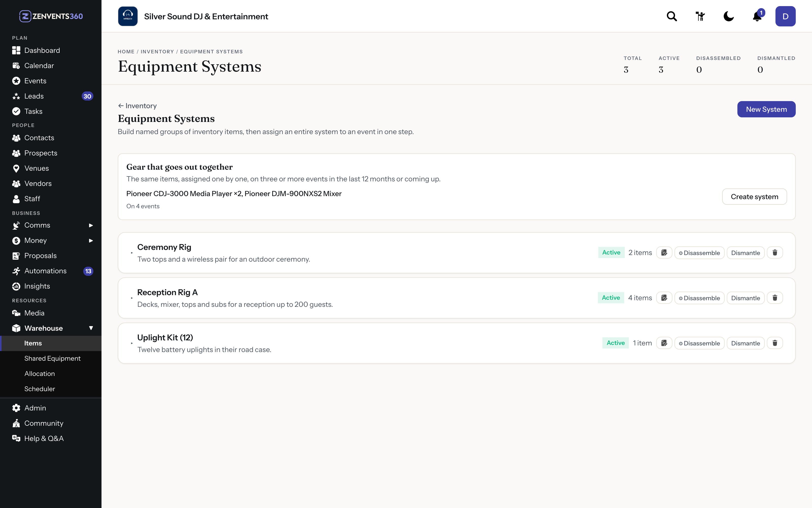Open Venues in sidebar
The image size is (812, 508).
(51, 168)
